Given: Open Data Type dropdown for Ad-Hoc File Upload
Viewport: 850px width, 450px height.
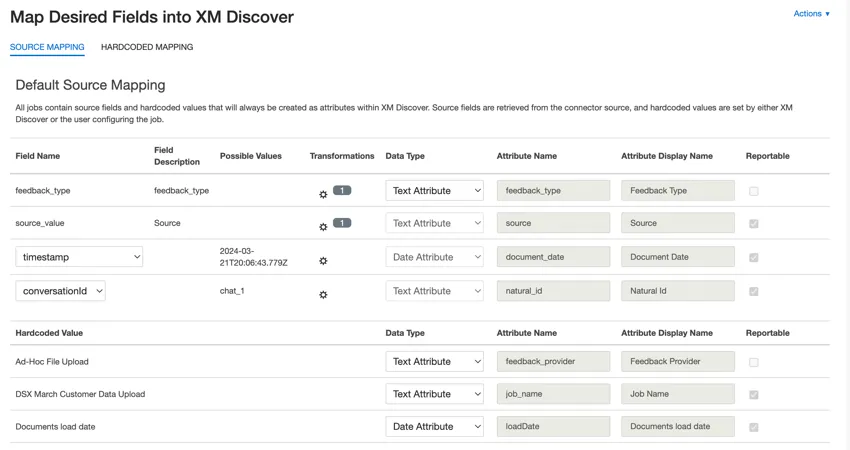Looking at the screenshot, I should click(x=435, y=362).
